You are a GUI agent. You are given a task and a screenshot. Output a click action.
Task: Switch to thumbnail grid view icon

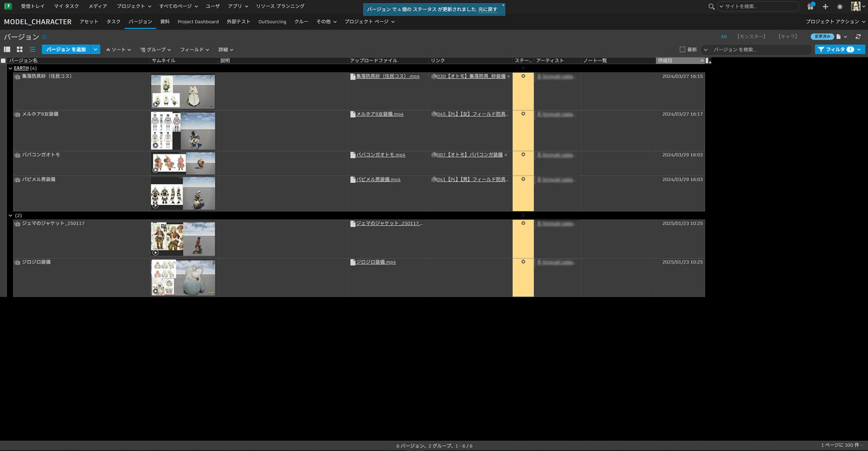coord(19,49)
